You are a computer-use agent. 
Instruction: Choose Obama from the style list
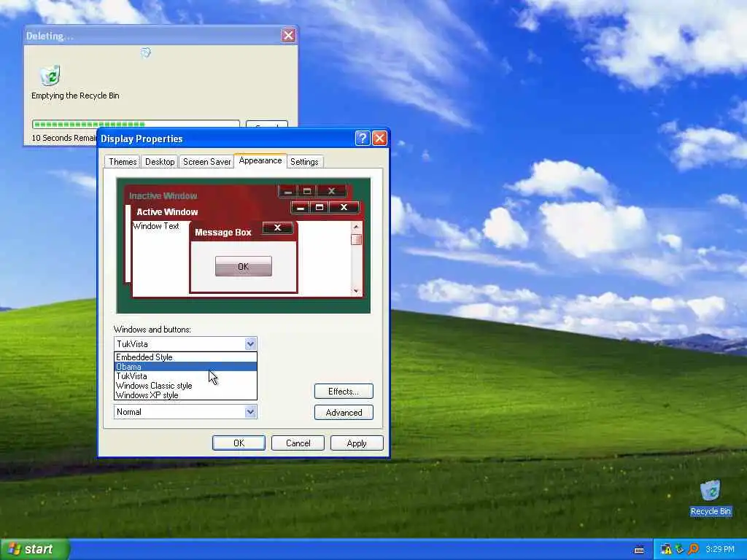pyautogui.click(x=185, y=367)
